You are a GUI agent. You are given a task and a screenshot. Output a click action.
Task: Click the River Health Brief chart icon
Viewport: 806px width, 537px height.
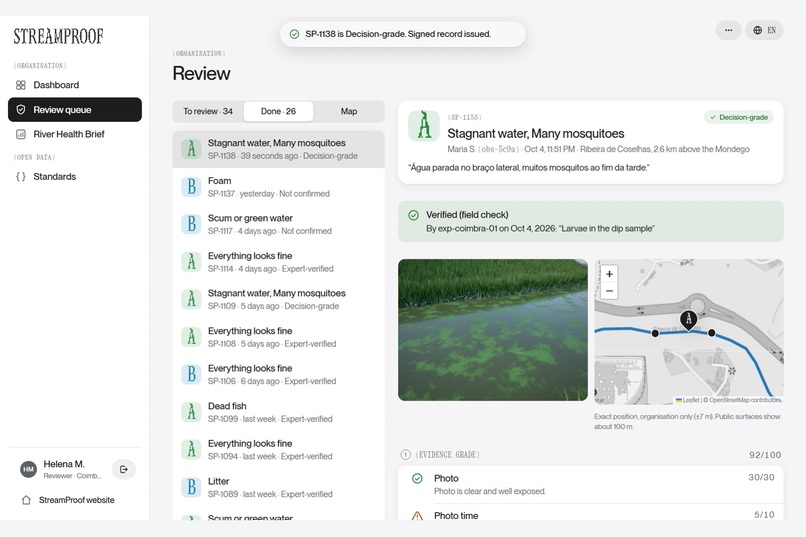coord(21,134)
